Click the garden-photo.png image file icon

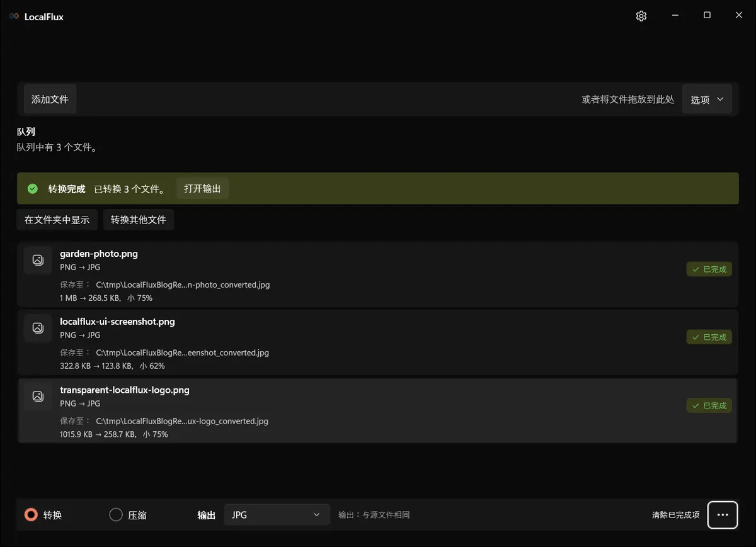coord(38,260)
